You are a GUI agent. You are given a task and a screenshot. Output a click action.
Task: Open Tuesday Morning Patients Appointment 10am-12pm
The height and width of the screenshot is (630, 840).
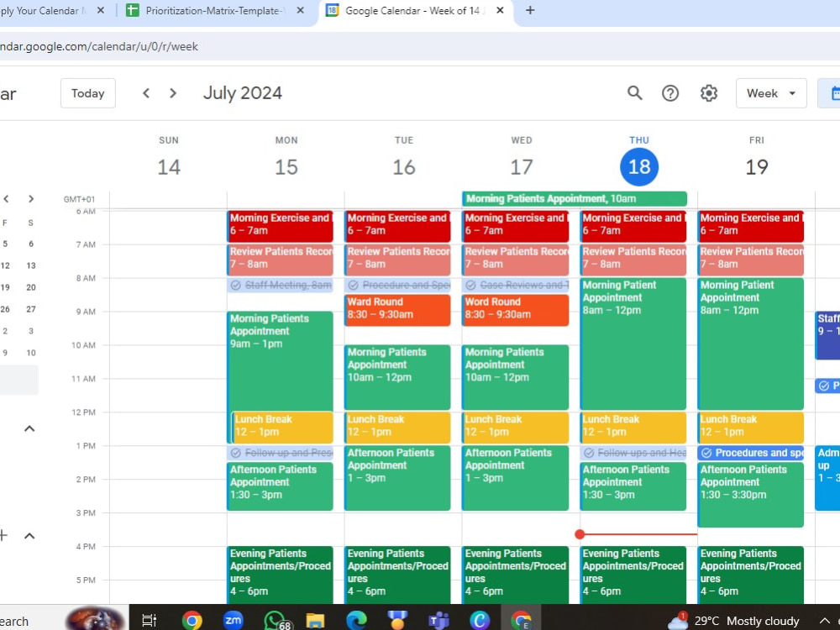(x=397, y=377)
